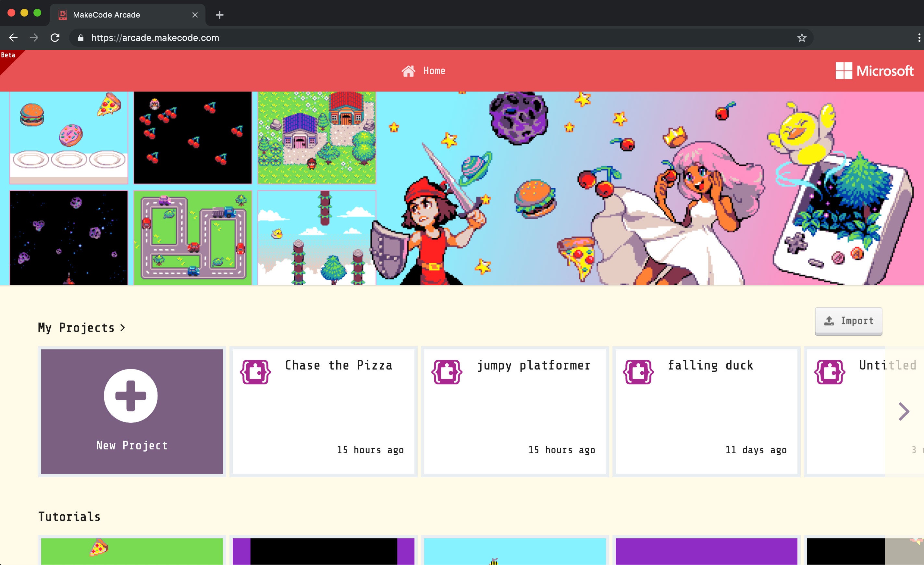Click the Import button
924x565 pixels.
[x=848, y=321]
